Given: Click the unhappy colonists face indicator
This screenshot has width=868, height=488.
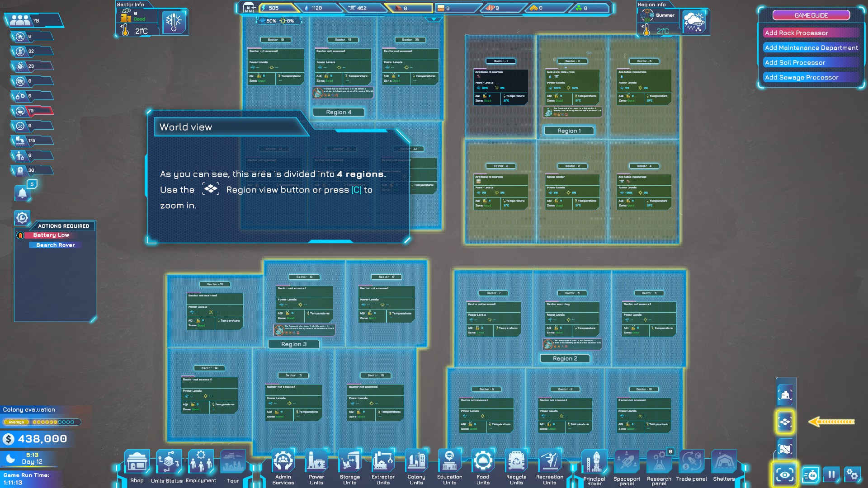Looking at the screenshot, I should tap(32, 126).
